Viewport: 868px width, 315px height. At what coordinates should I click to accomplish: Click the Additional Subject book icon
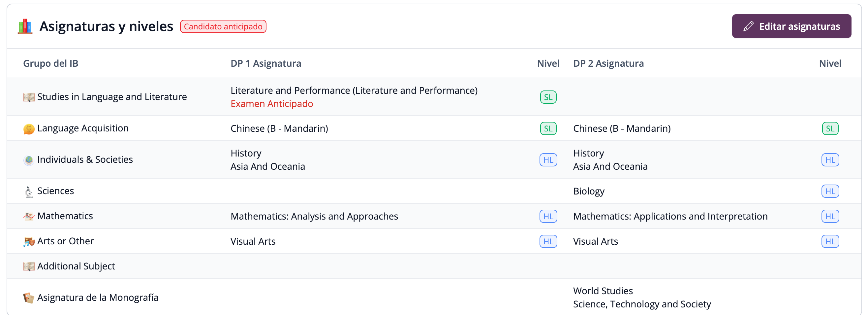click(x=29, y=266)
